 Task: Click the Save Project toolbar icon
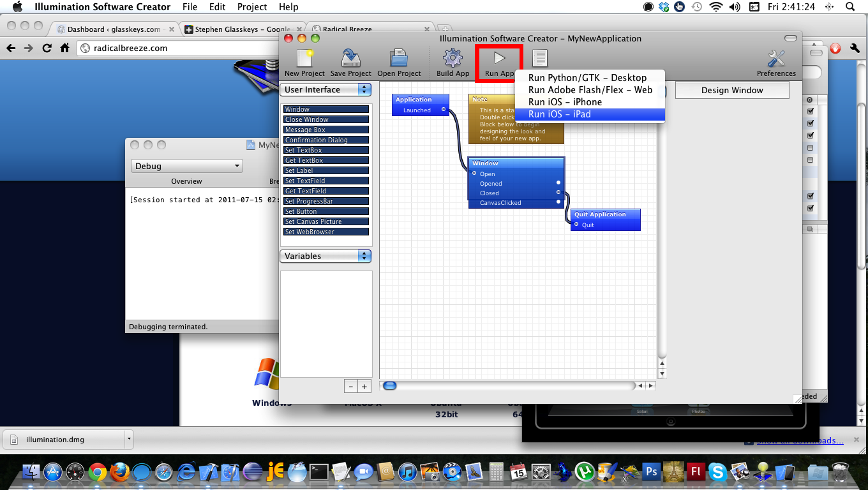[x=350, y=59]
